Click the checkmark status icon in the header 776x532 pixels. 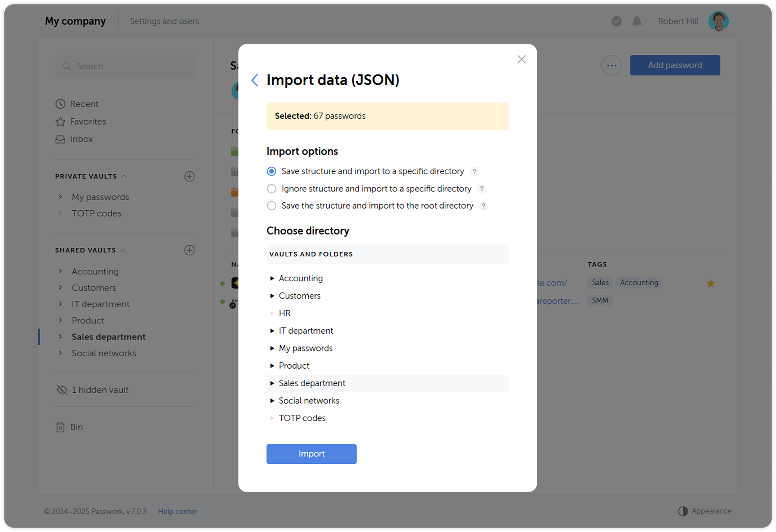616,21
